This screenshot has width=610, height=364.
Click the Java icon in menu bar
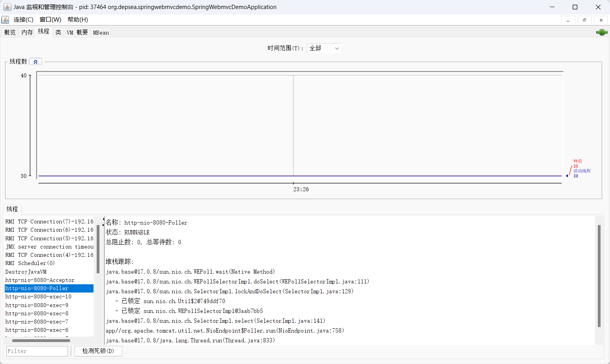point(6,20)
